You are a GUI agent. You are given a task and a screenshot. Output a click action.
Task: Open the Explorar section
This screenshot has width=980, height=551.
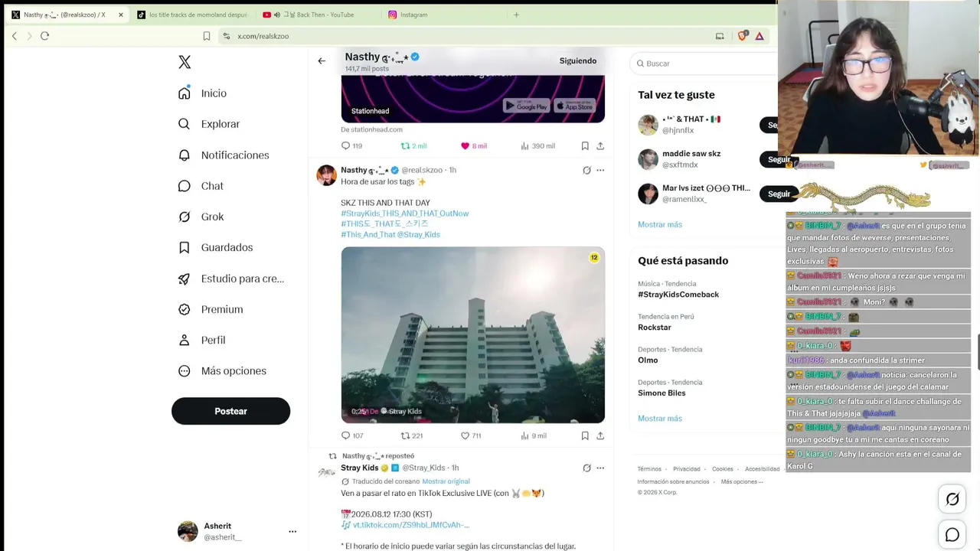(209, 124)
